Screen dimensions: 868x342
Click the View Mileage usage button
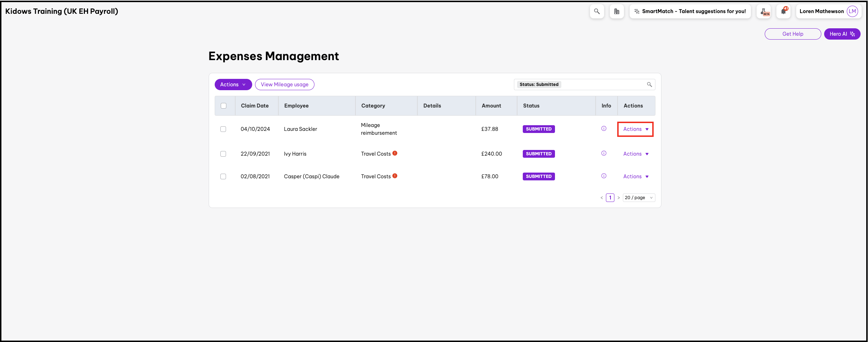284,85
